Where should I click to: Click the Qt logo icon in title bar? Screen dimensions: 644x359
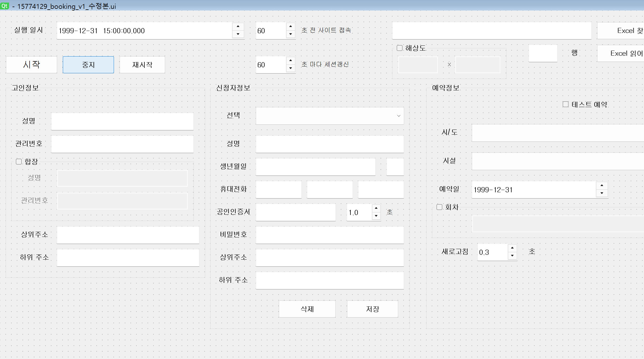pos(5,6)
